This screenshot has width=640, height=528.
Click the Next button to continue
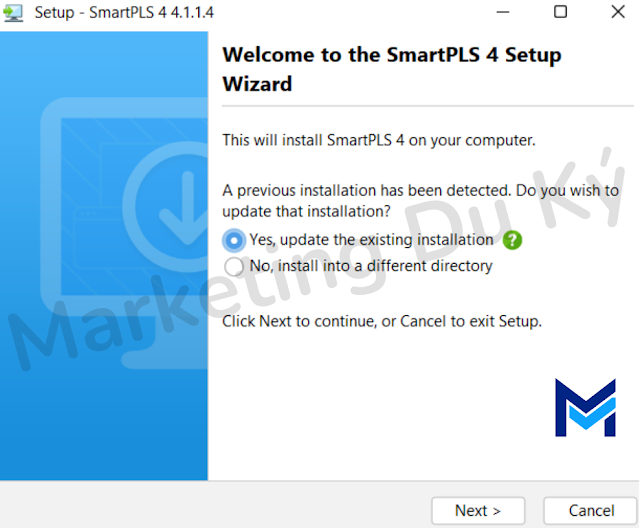click(478, 510)
